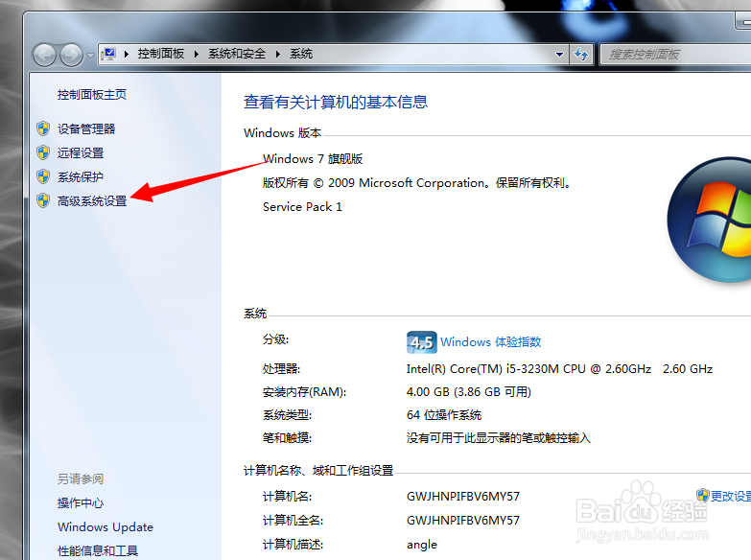Click shield icon next to 更改设置
Image resolution: width=751 pixels, height=560 pixels.
click(703, 496)
